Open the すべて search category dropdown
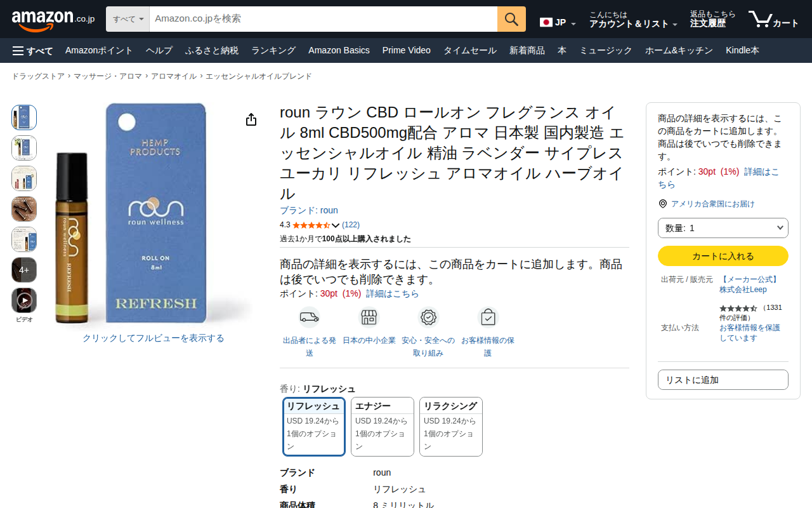The width and height of the screenshot is (812, 508). click(x=128, y=19)
